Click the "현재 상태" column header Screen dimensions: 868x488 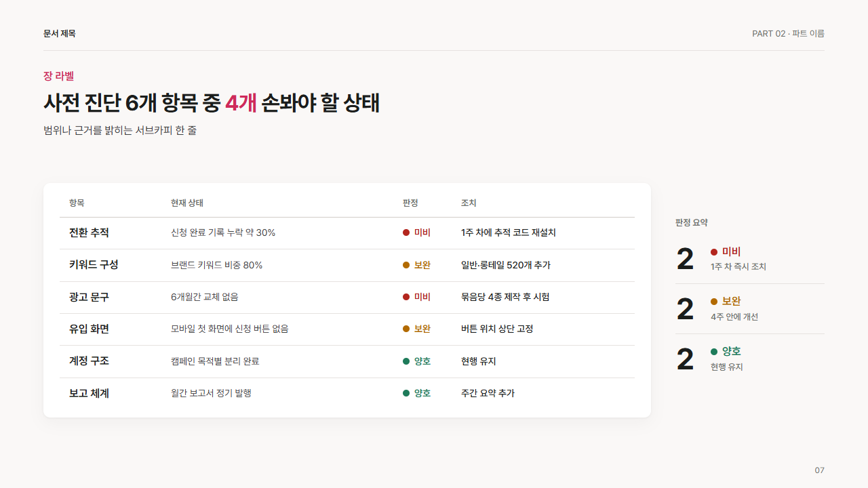(x=187, y=203)
